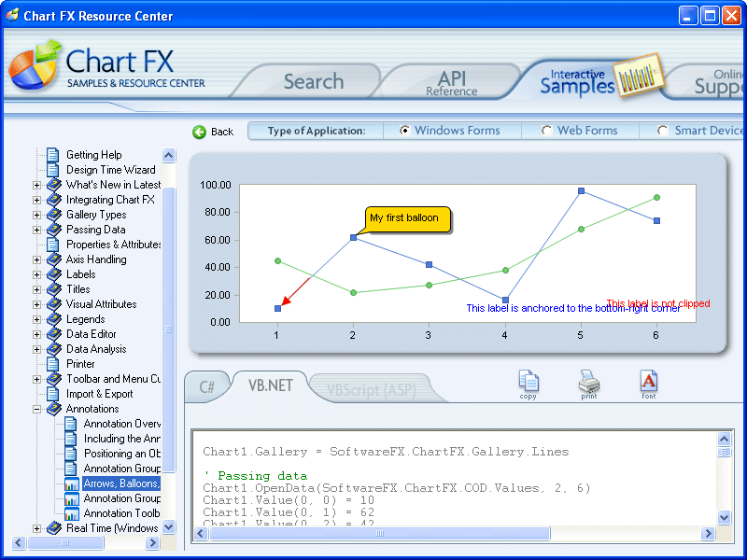
Task: Open the VBScript (ASP) tab
Action: (372, 388)
